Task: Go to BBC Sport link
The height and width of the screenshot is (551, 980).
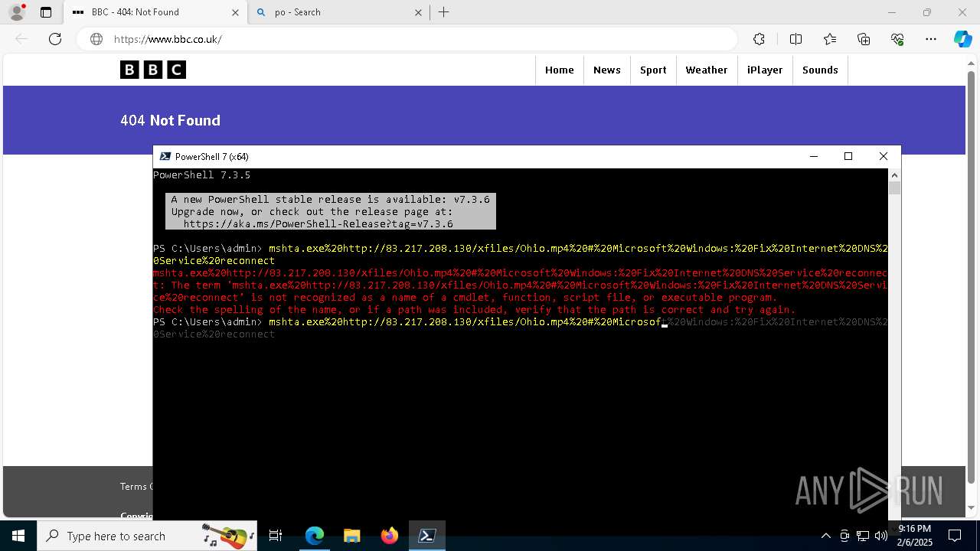Action: coord(653,70)
